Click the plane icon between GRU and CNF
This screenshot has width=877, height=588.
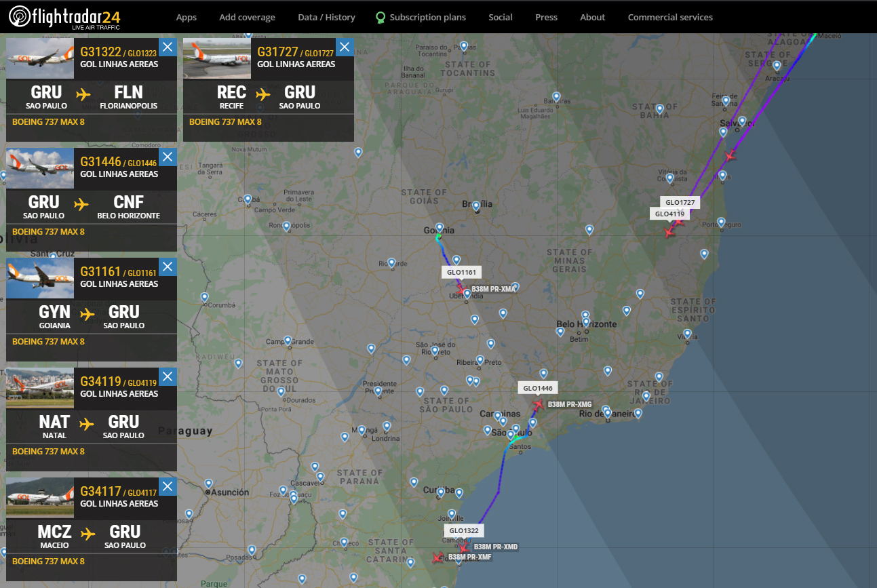(81, 204)
